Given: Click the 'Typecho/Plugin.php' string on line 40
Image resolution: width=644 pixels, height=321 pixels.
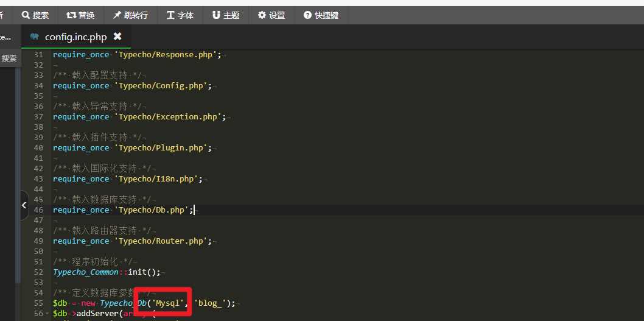Looking at the screenshot, I should (x=163, y=147).
